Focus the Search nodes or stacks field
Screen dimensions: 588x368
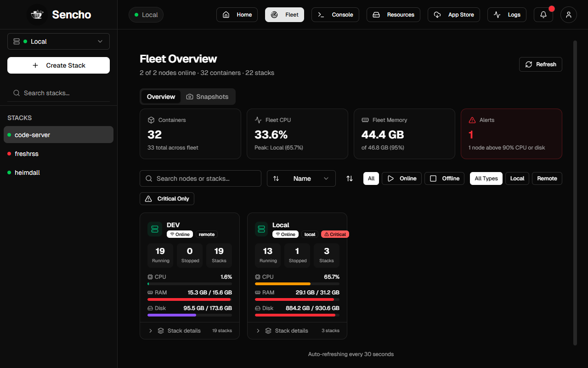(200, 178)
